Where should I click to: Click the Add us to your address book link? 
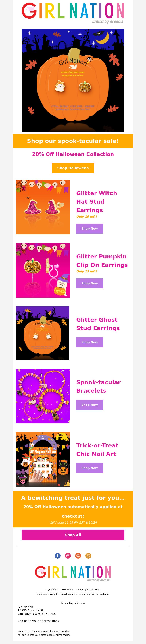tap(39, 621)
